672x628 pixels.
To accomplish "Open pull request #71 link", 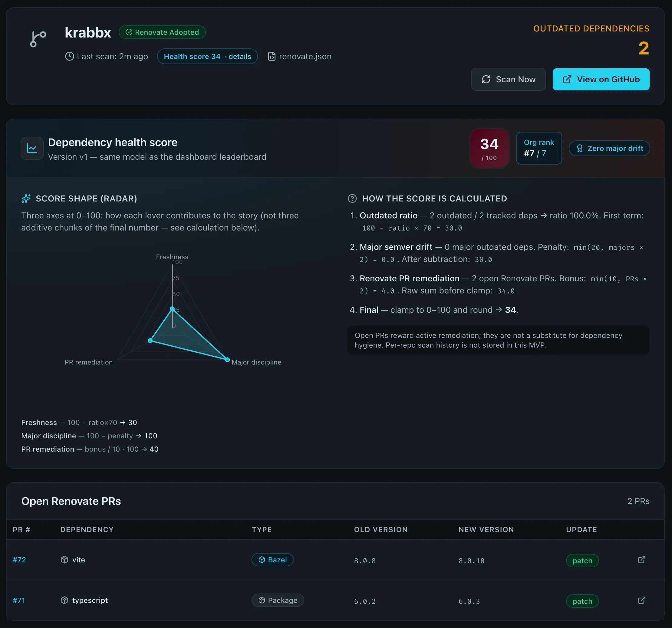I will point(19,600).
